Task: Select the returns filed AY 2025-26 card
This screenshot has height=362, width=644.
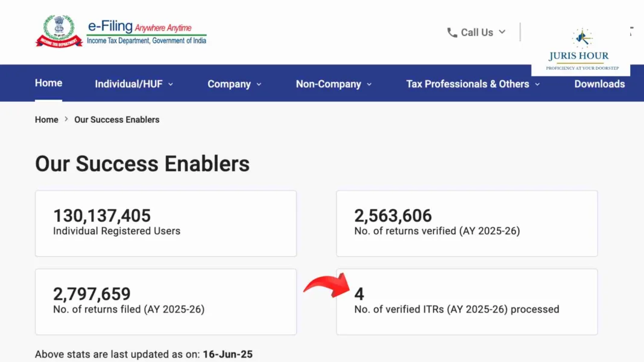Action: click(165, 301)
